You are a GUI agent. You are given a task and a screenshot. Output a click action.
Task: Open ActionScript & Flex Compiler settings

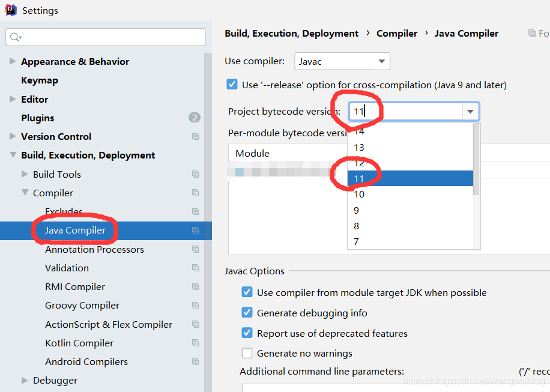click(x=109, y=324)
